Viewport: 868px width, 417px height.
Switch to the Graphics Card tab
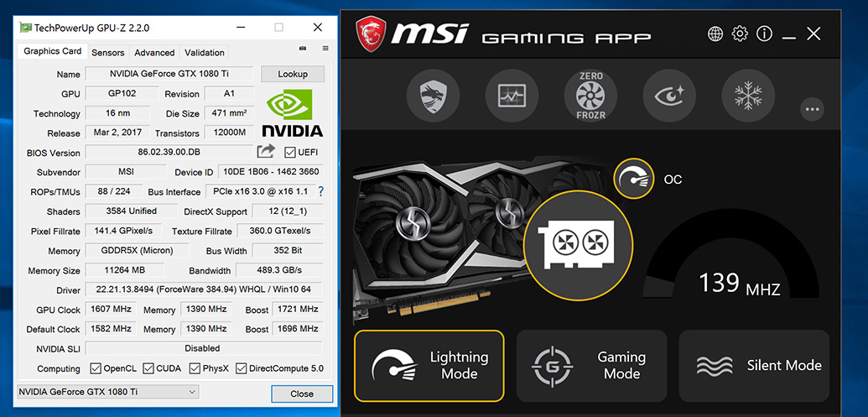(53, 51)
